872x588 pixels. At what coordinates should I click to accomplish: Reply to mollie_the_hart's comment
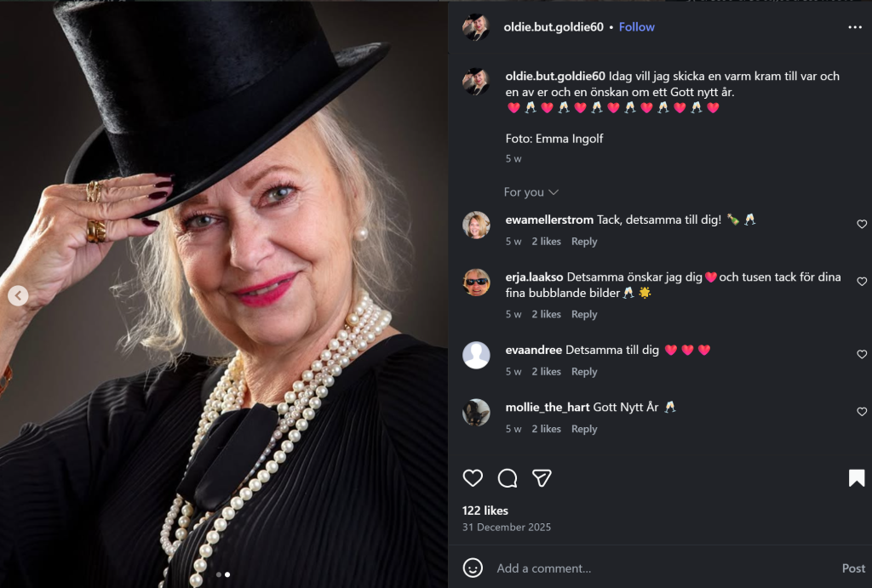coord(584,429)
